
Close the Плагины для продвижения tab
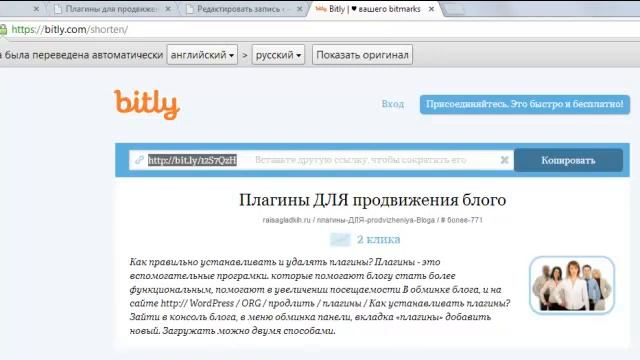(168, 9)
